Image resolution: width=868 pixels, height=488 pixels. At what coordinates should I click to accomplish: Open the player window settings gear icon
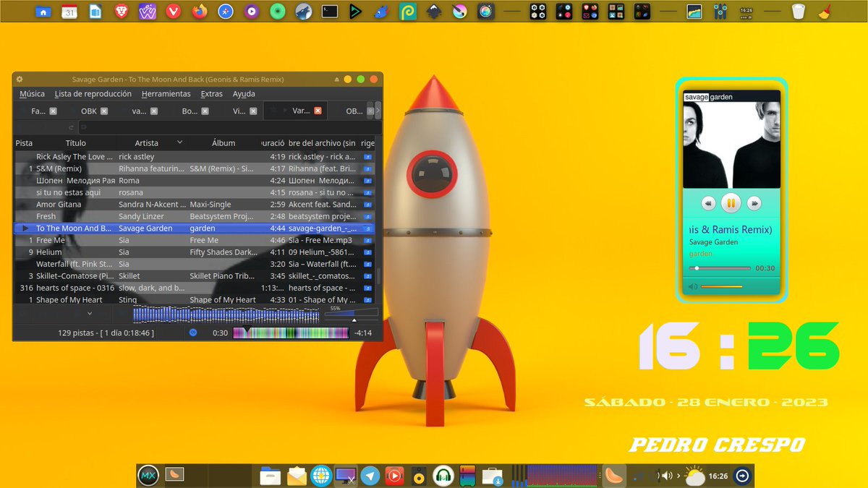[20, 79]
